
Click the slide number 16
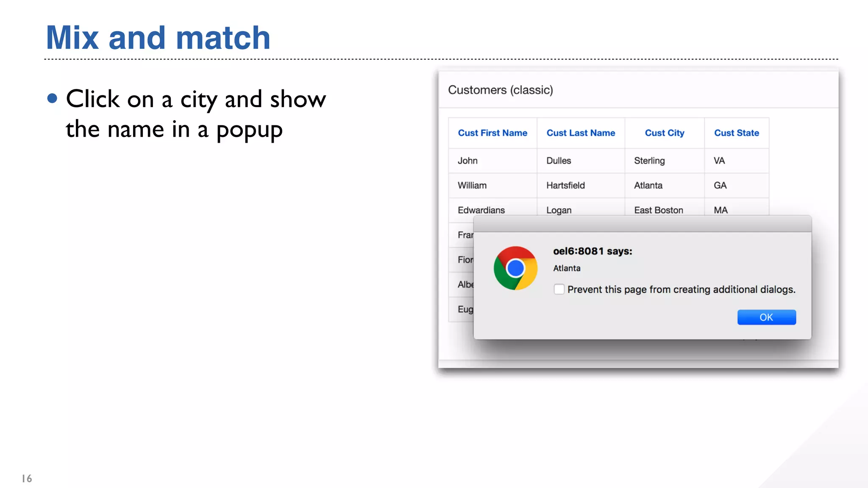tap(27, 479)
